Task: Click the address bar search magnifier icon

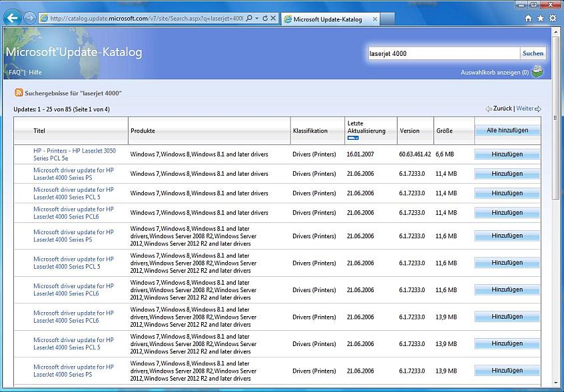Action: 249,19
